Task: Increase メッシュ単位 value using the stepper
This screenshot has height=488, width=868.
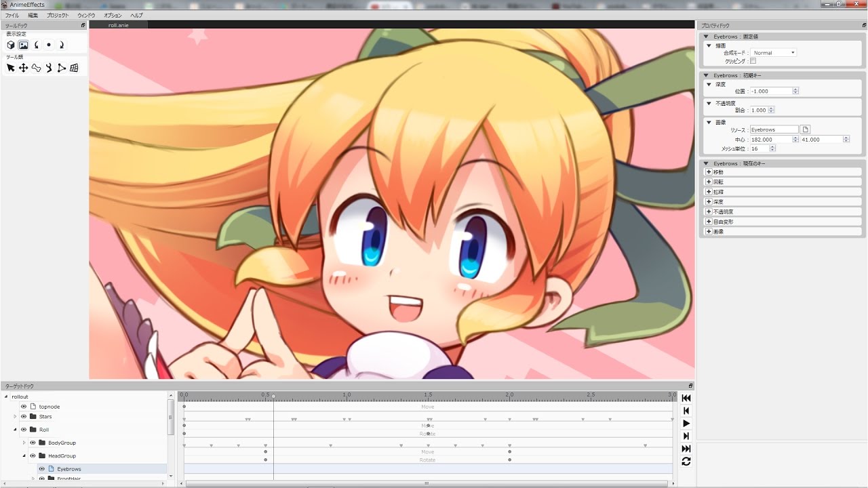Action: point(772,148)
